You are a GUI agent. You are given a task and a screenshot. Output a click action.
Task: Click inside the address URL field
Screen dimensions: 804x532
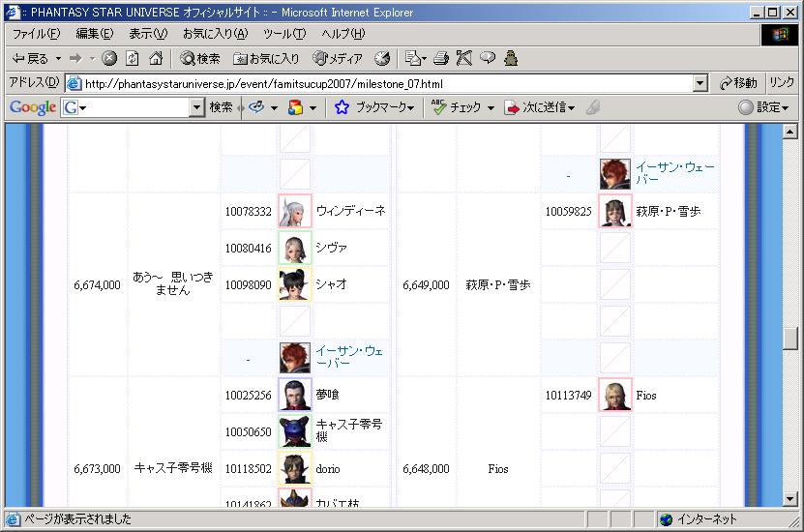click(x=387, y=83)
